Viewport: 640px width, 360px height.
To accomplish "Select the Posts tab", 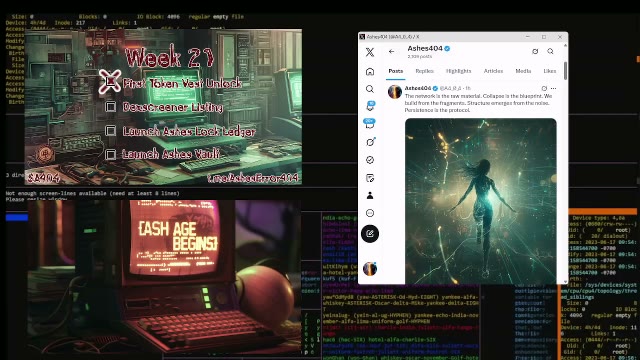I will point(396,71).
